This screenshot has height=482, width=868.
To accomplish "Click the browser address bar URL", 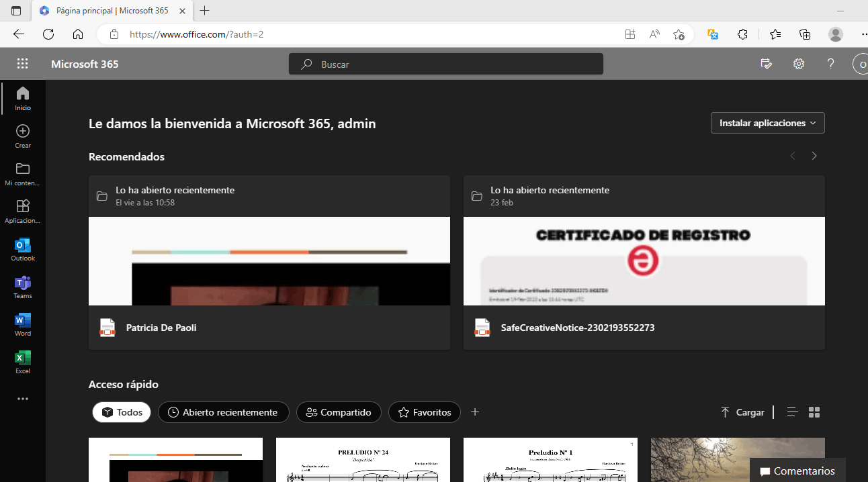I will pos(196,34).
